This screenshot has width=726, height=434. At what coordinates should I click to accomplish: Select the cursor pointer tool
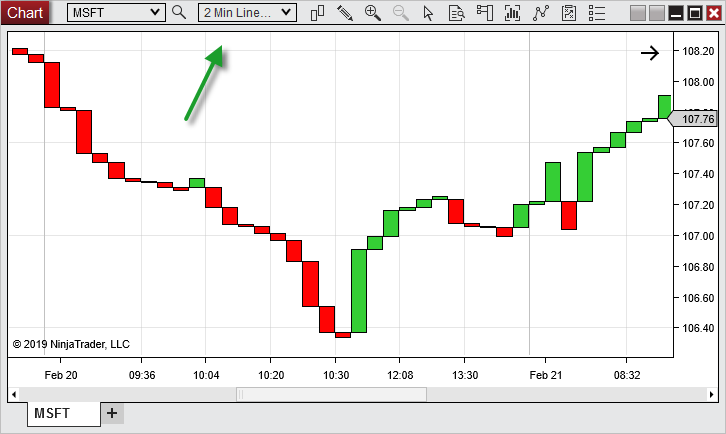click(429, 13)
